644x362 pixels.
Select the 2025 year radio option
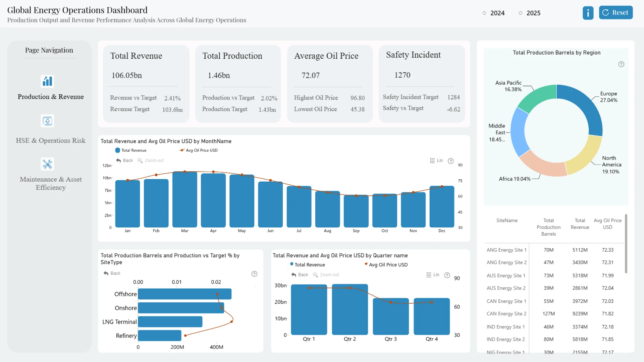click(530, 13)
